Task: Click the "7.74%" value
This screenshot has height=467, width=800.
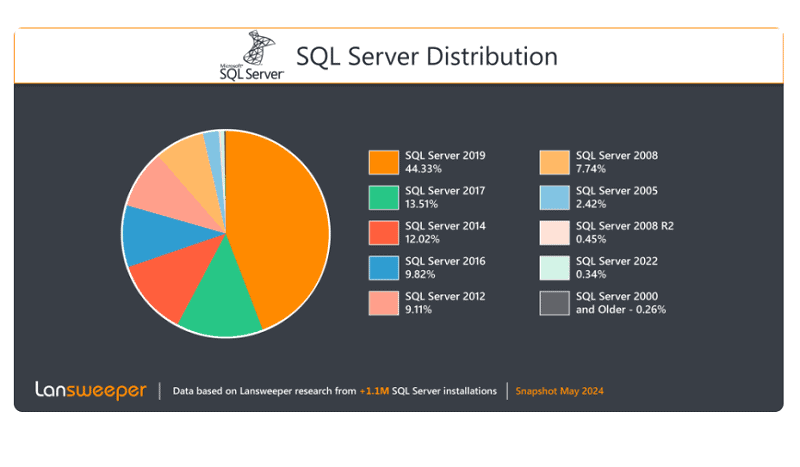Action: [x=591, y=169]
